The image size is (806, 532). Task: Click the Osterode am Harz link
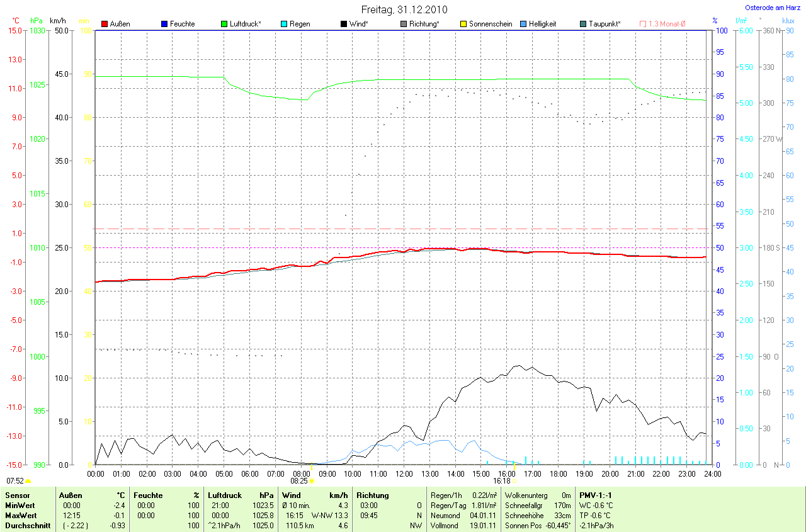tap(773, 8)
